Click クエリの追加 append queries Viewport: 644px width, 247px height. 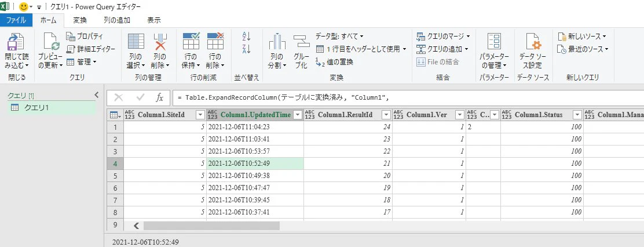[442, 49]
